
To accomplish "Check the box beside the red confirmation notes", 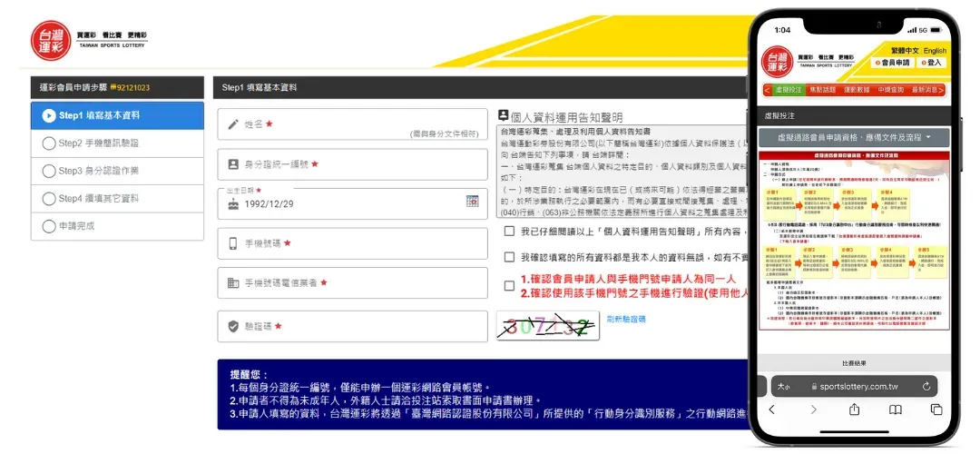I will (x=509, y=286).
